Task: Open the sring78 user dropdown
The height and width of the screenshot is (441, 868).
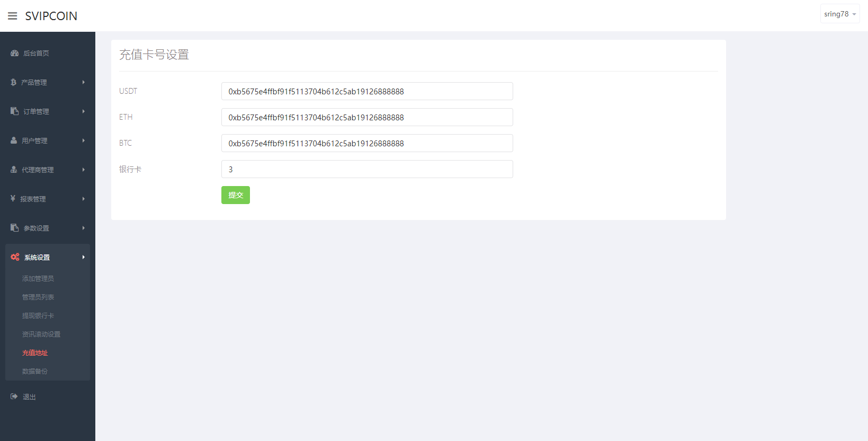Action: (x=839, y=14)
